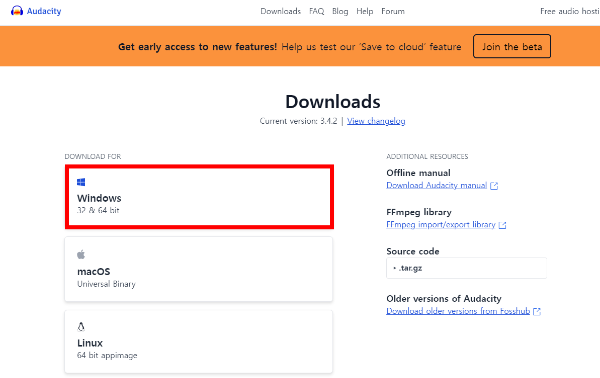Click the Windows logo icon
Image resolution: width=600 pixels, height=378 pixels.
coord(81,182)
